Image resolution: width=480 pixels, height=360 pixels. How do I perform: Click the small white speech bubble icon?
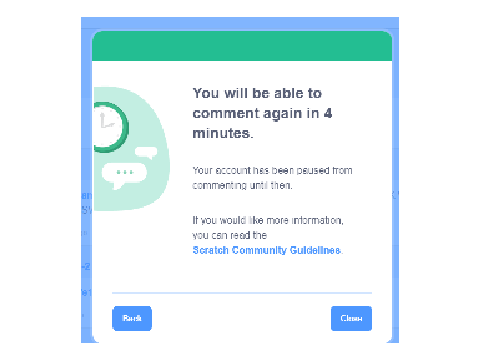146,153
